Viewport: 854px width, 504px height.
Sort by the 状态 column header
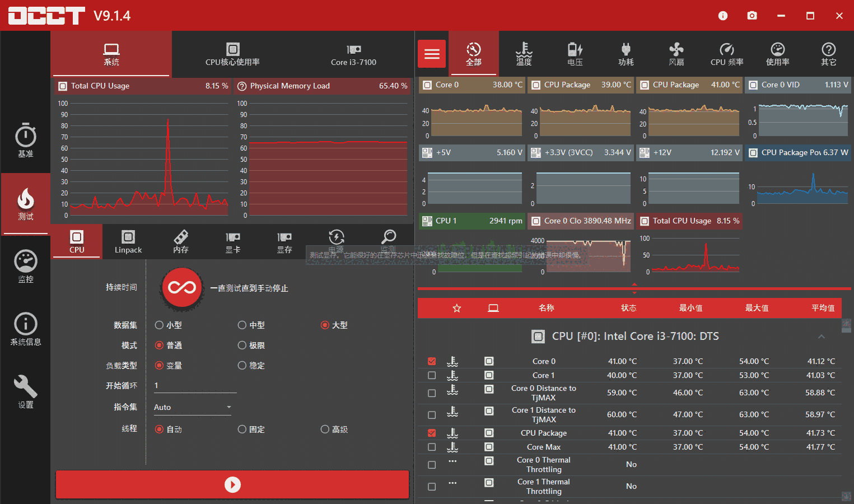coord(629,308)
